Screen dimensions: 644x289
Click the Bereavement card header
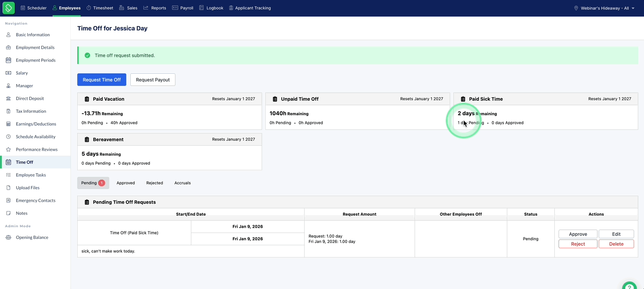[169, 139]
